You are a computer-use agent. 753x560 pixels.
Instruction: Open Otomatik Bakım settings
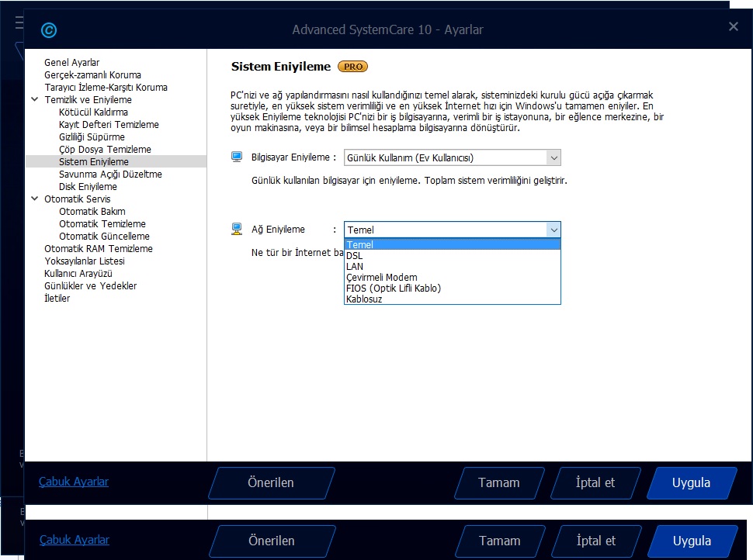(92, 212)
